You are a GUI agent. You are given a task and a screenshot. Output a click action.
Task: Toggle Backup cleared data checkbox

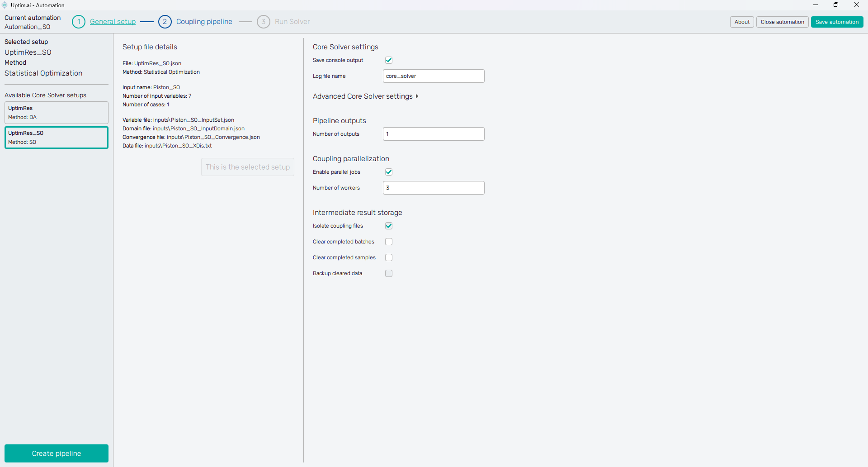[x=389, y=273]
